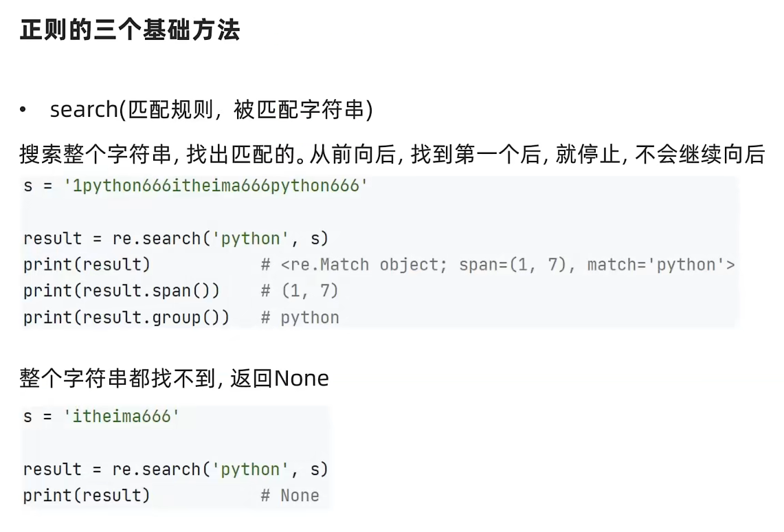Click the print(result.group()) statement
The height and width of the screenshot is (532, 784).
tap(126, 318)
